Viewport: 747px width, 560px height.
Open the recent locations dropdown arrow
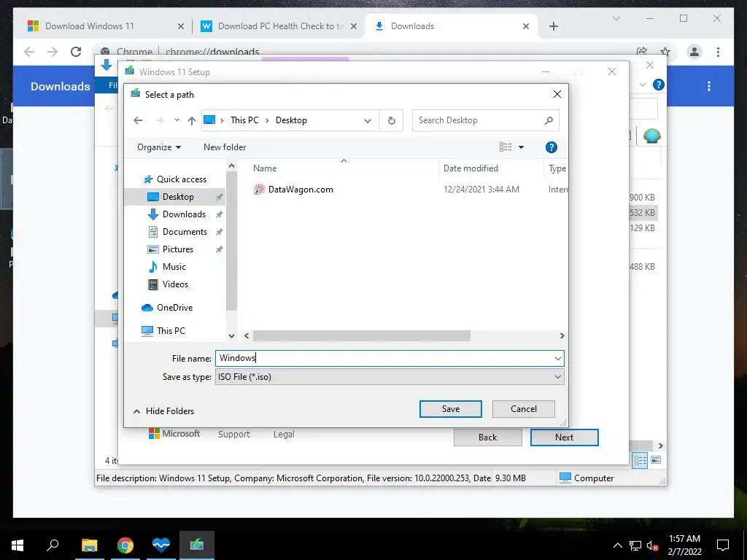coord(177,120)
